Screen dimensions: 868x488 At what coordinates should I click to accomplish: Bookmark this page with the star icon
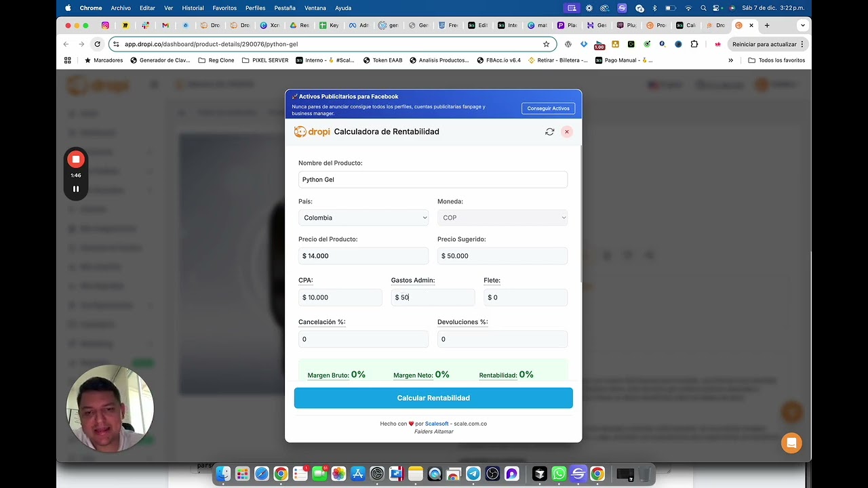pyautogui.click(x=546, y=44)
